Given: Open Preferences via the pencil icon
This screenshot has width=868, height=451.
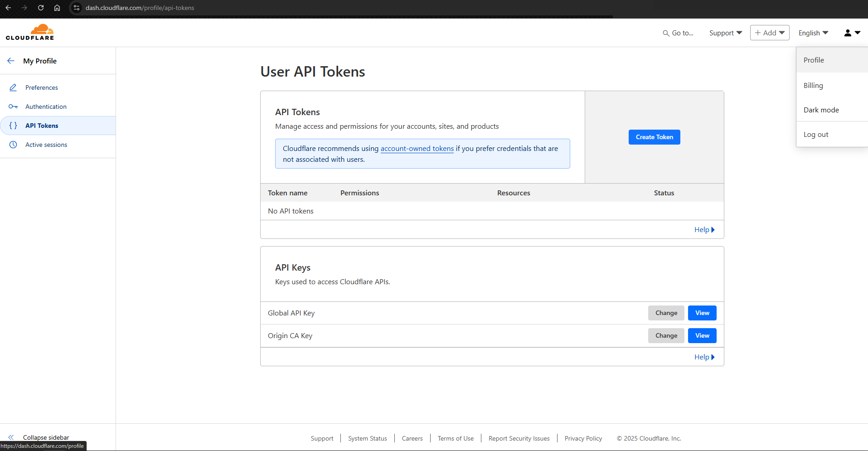Looking at the screenshot, I should (13, 87).
